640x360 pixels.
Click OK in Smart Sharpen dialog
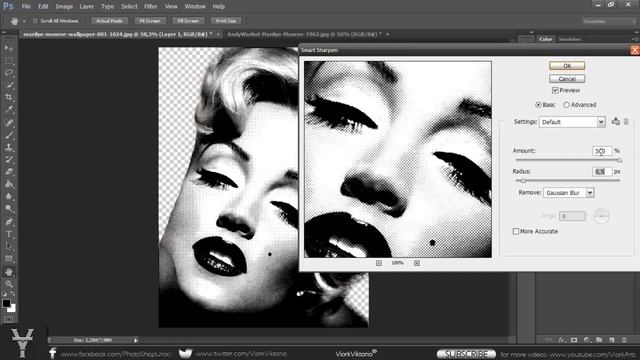(x=567, y=66)
